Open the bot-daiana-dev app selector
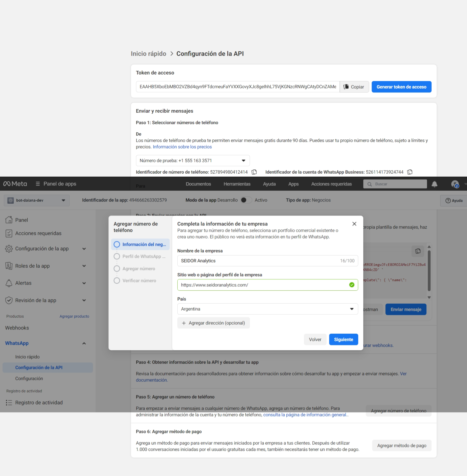 [37, 200]
